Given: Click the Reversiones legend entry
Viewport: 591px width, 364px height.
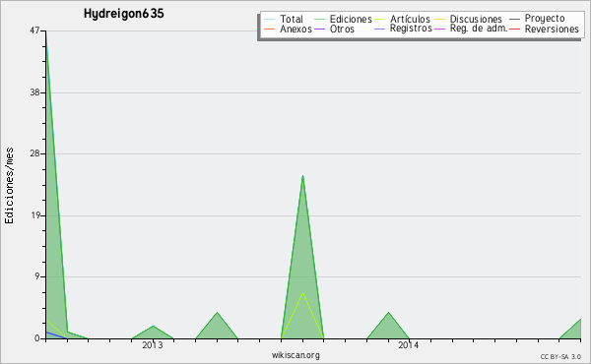Looking at the screenshot, I should pos(545,29).
